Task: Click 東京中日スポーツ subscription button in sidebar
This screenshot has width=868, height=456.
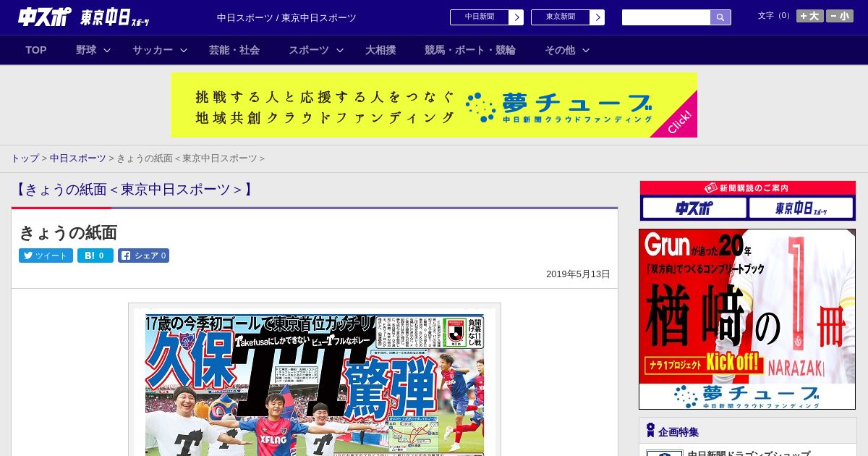Action: tap(801, 208)
